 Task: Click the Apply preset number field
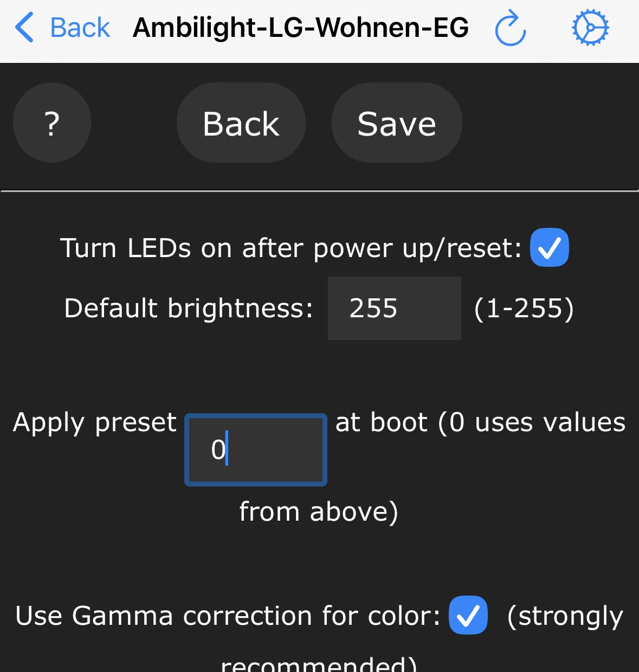(x=256, y=450)
